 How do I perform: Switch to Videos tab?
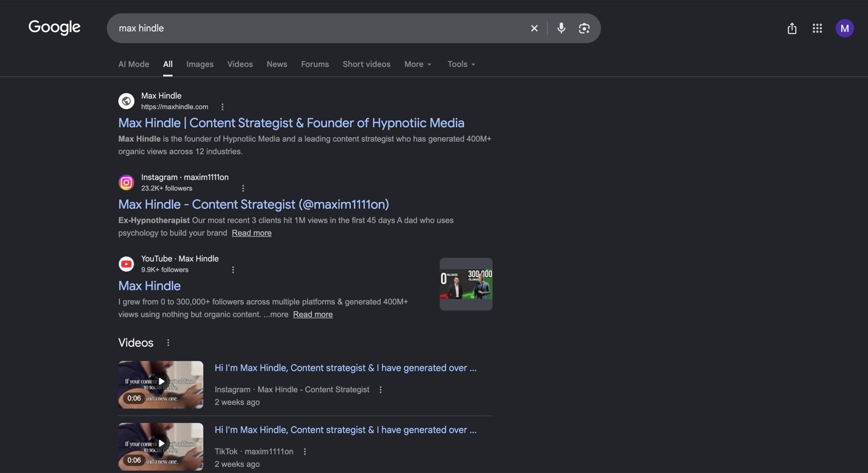(240, 64)
